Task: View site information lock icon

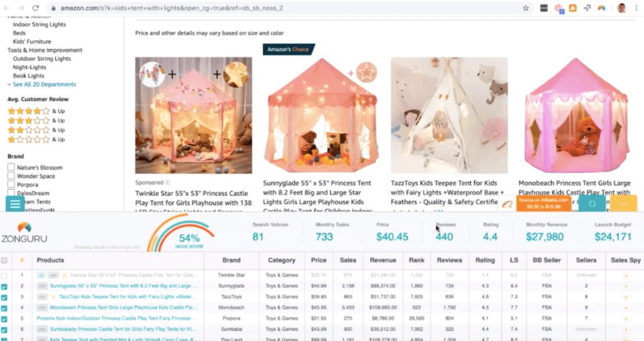Action: tap(53, 8)
